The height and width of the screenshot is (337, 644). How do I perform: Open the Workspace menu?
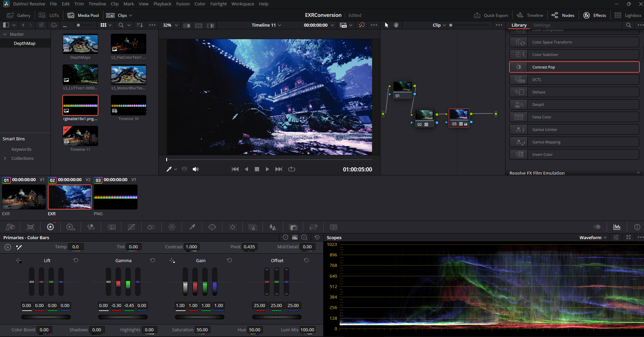pyautogui.click(x=243, y=4)
